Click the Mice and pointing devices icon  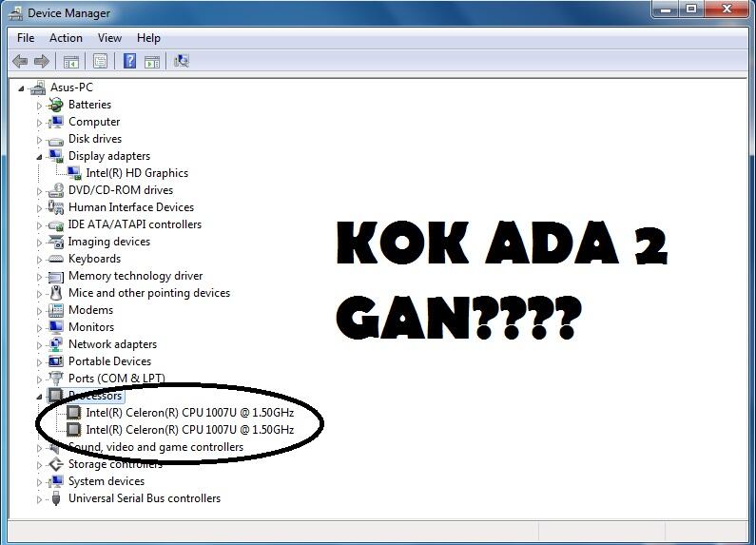click(56, 293)
